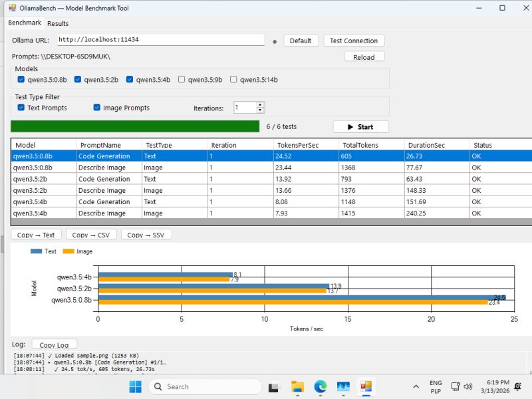Sort by the Iteration column header
This screenshot has width=532, height=399.
tap(240, 145)
